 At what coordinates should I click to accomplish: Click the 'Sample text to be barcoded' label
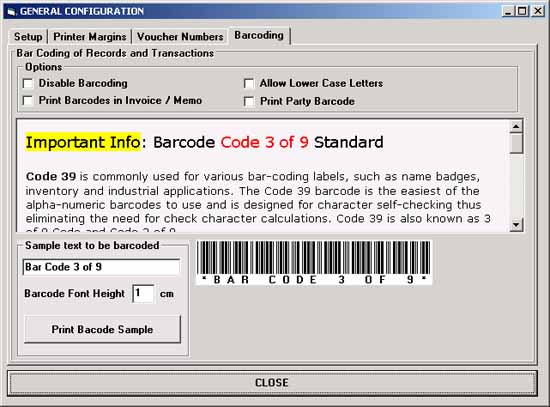tap(92, 246)
